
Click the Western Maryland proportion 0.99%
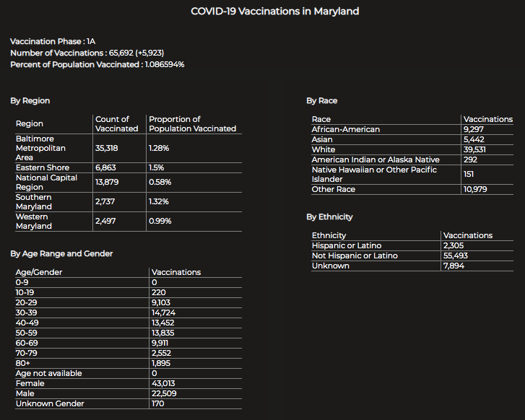160,221
